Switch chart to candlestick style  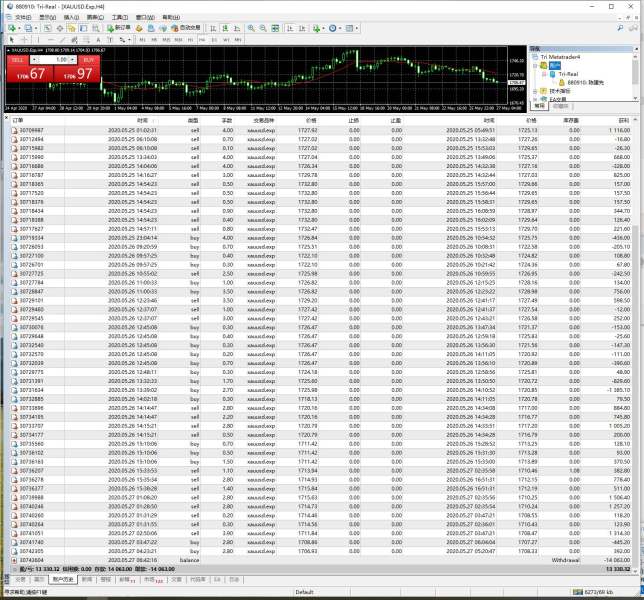pos(225,28)
